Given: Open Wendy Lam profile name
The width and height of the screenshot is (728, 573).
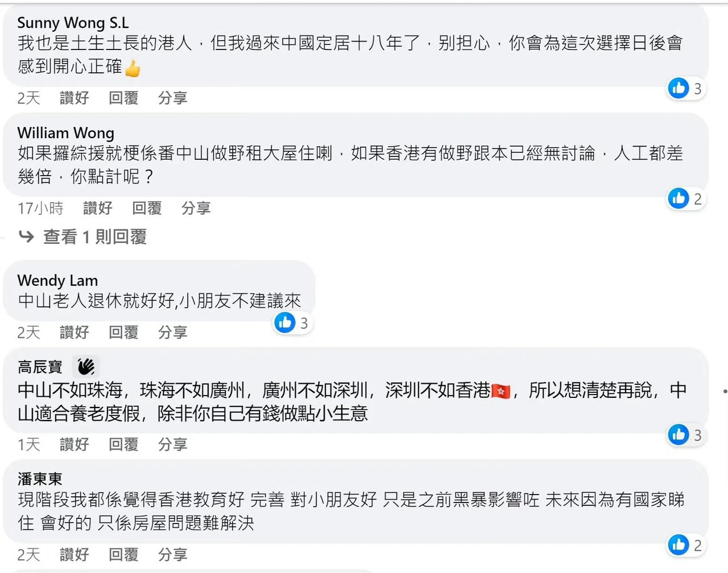Looking at the screenshot, I should (x=57, y=280).
